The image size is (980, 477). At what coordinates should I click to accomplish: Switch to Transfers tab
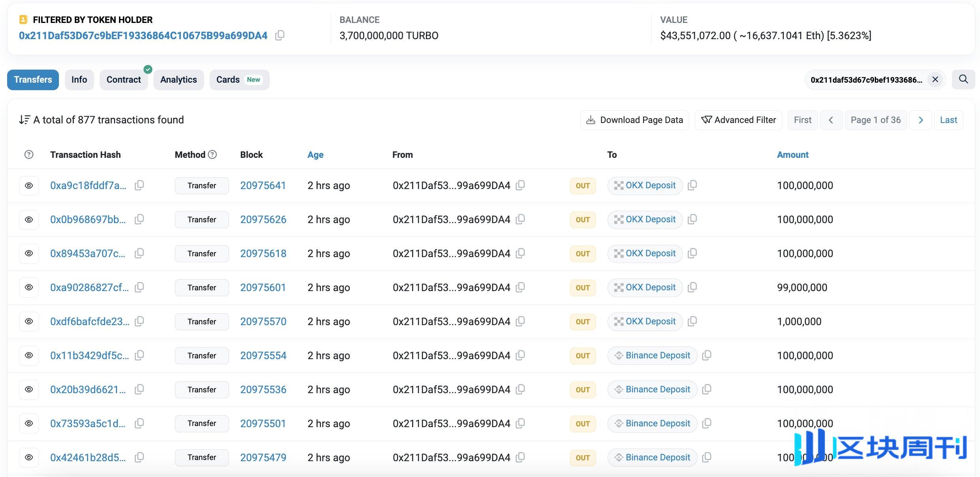[33, 79]
